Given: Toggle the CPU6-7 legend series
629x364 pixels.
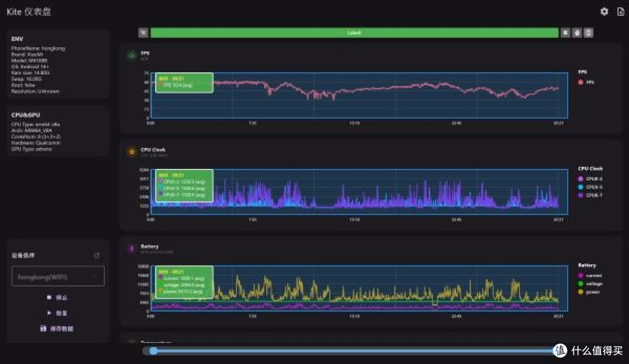Looking at the screenshot, I should coord(590,196).
